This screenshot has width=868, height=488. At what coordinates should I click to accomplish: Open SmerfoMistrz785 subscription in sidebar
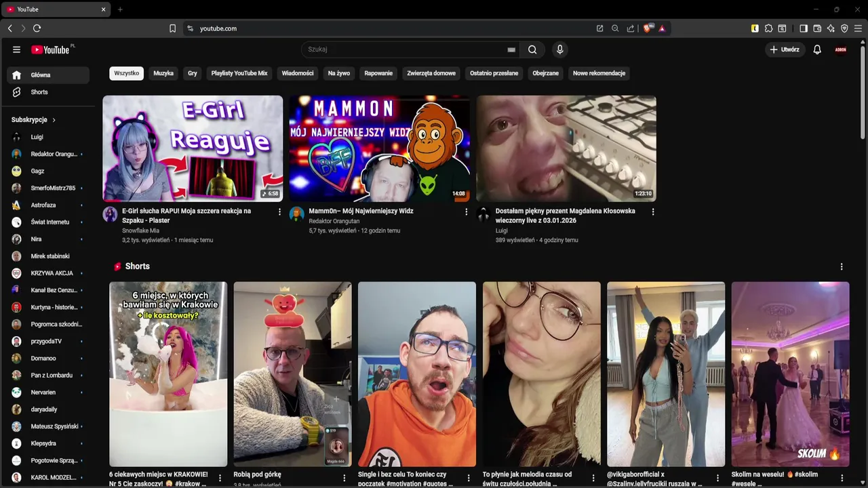pos(47,188)
